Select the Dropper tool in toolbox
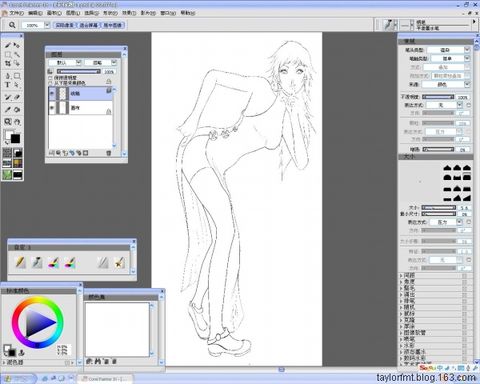This screenshot has height=384, width=480. point(8,109)
